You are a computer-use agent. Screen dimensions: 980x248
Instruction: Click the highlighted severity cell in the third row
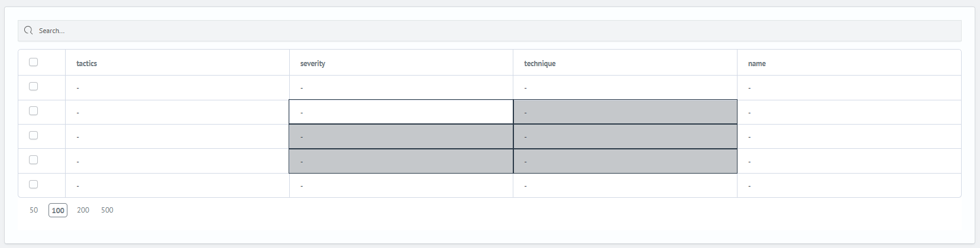[x=401, y=136]
